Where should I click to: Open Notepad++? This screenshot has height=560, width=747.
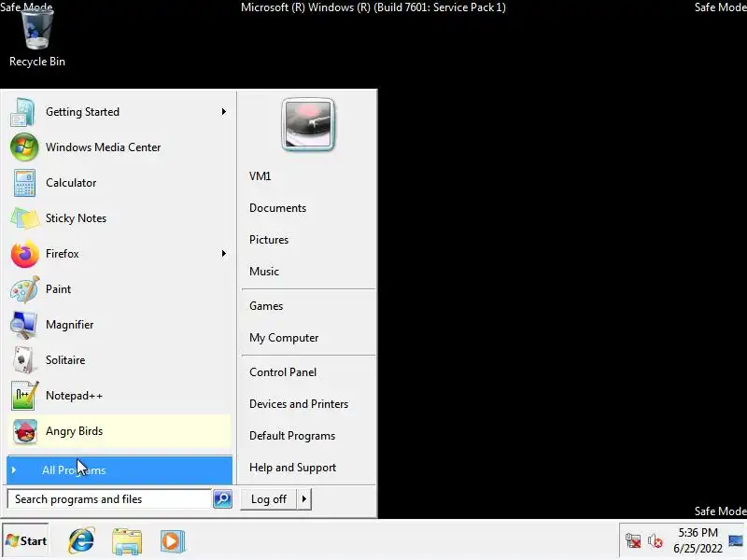tap(120, 396)
